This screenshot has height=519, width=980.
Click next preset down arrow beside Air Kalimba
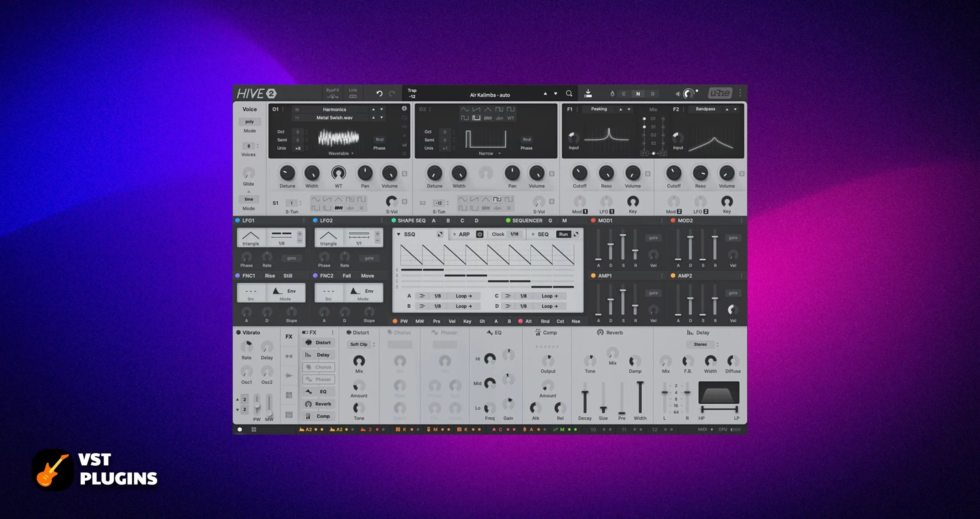click(555, 94)
